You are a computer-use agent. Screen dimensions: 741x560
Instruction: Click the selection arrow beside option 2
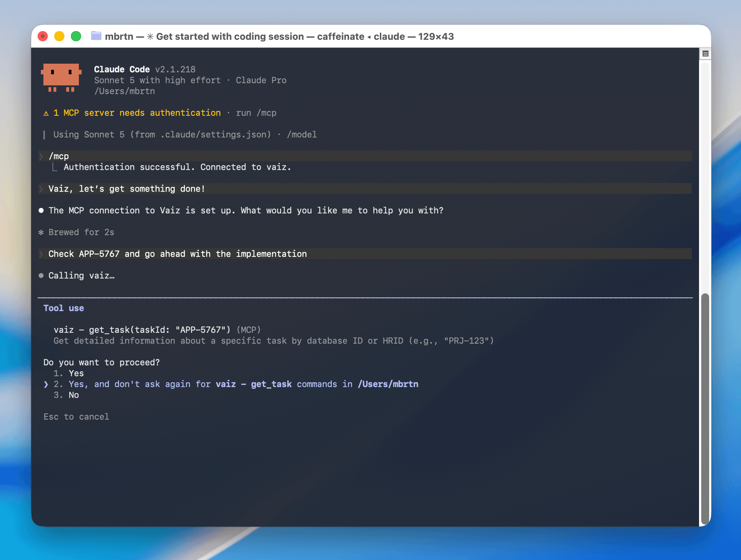46,384
